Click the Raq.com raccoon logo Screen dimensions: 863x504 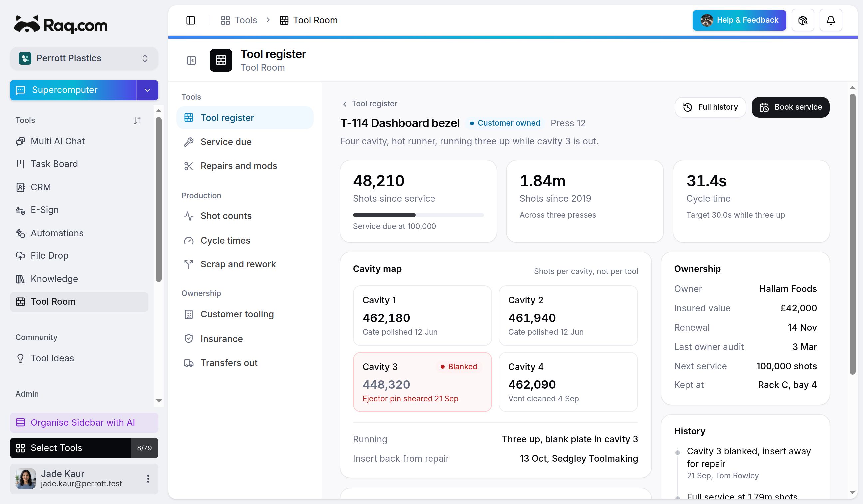click(61, 24)
